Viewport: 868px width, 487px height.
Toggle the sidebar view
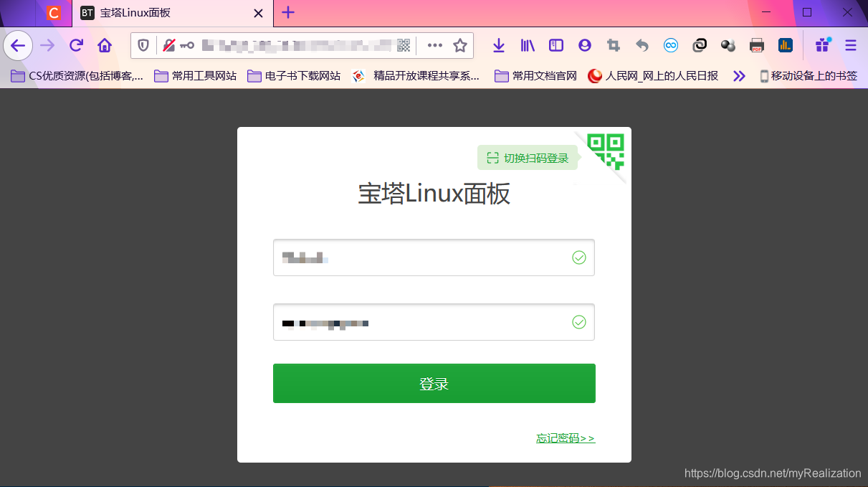556,46
